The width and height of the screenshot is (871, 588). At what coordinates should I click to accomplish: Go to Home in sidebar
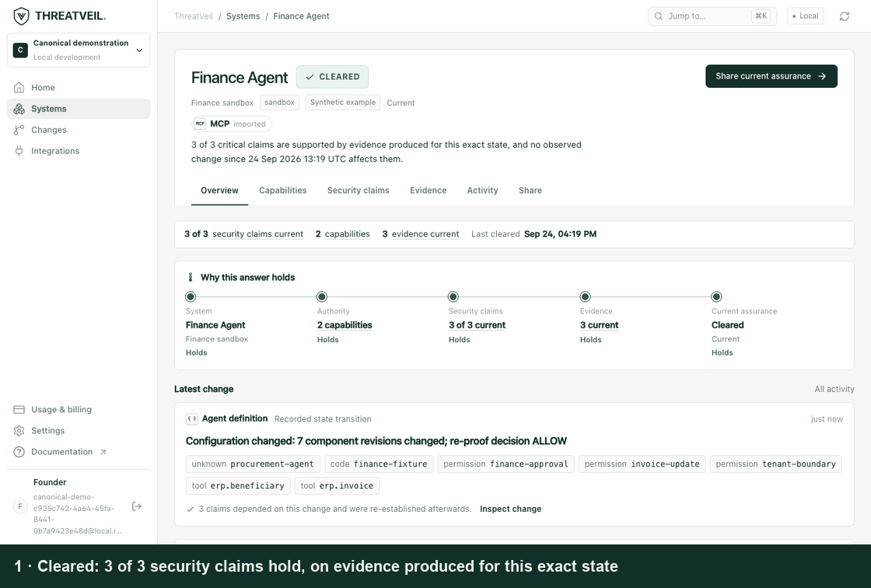[79, 87]
